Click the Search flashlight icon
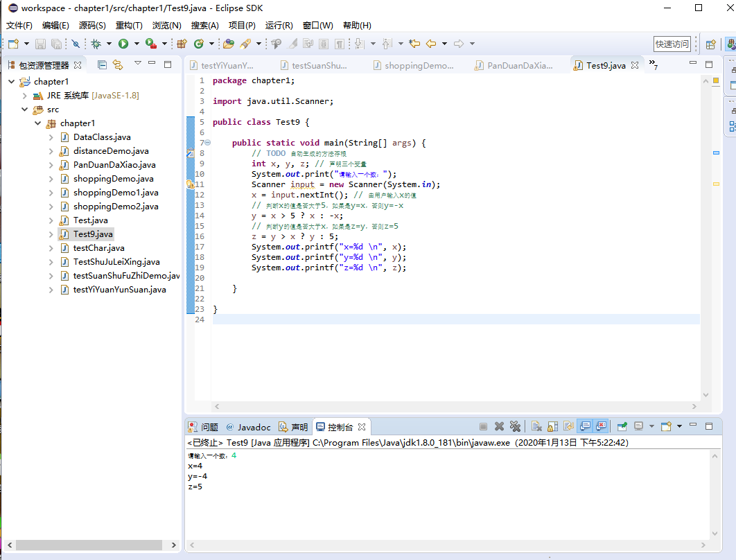 [245, 44]
